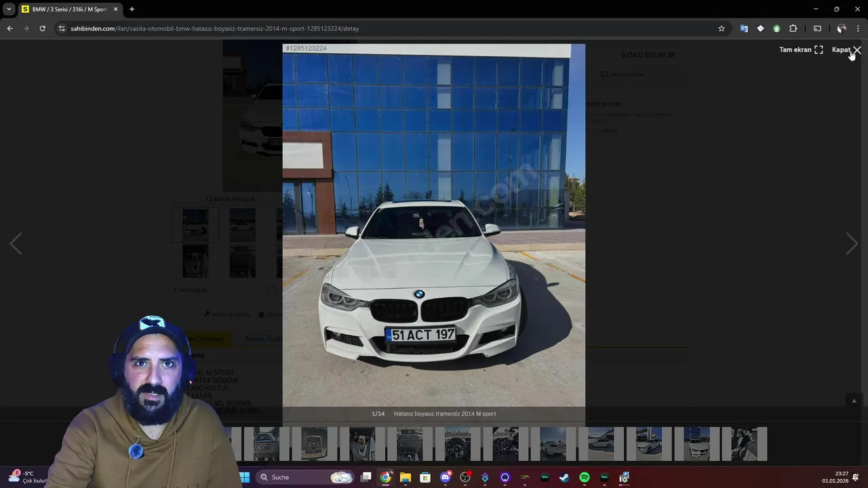The width and height of the screenshot is (868, 488).
Task: Open the Chrome three-dot menu
Action: pyautogui.click(x=858, y=28)
